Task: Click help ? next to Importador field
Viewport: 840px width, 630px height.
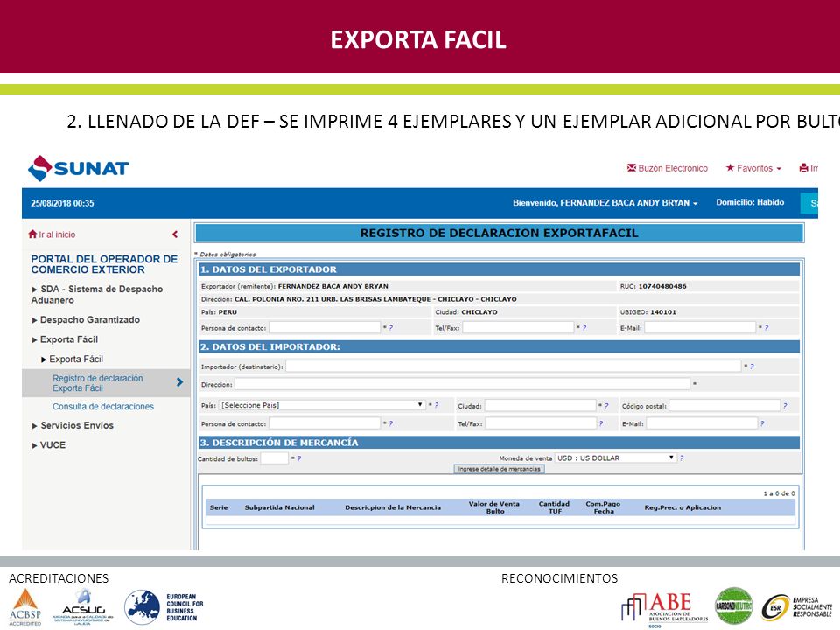Action: pyautogui.click(x=752, y=367)
